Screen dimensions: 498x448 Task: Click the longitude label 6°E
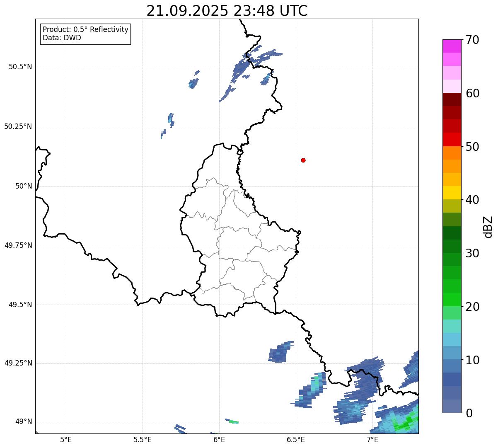(x=219, y=439)
